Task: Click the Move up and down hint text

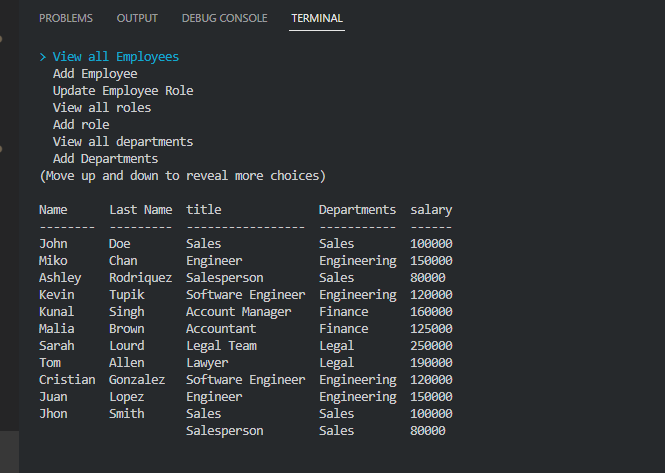Action: [x=182, y=176]
